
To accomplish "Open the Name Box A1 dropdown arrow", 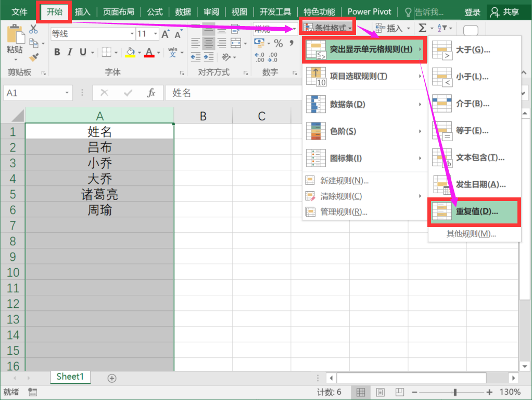I will 67,93.
